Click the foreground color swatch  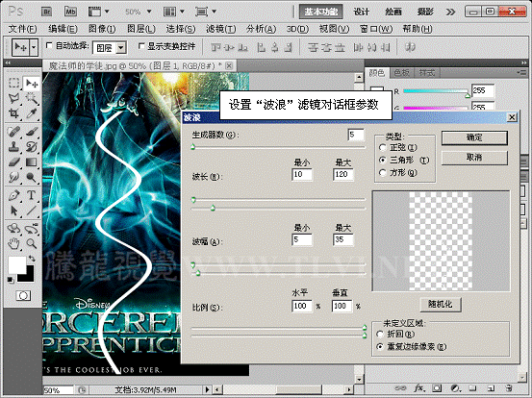coord(16,264)
